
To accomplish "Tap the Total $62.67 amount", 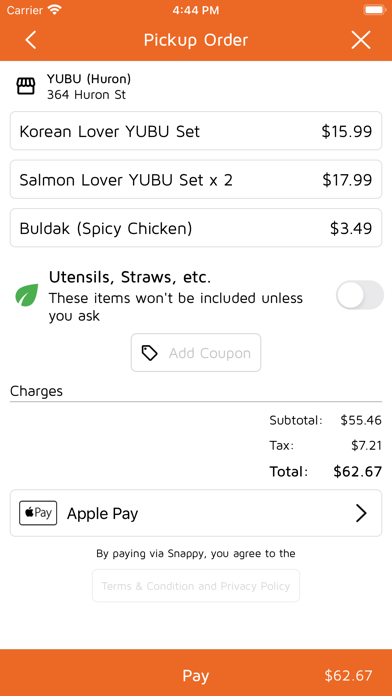I will click(x=357, y=471).
